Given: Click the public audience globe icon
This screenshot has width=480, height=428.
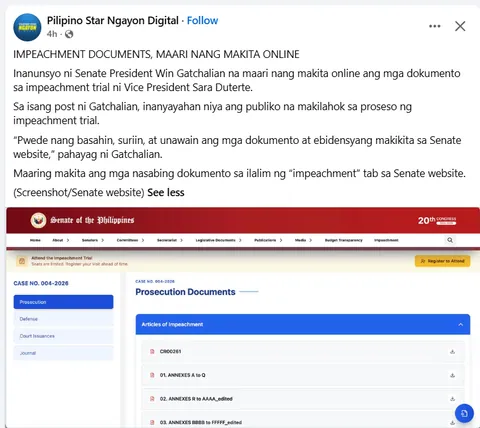Looking at the screenshot, I should (x=69, y=34).
